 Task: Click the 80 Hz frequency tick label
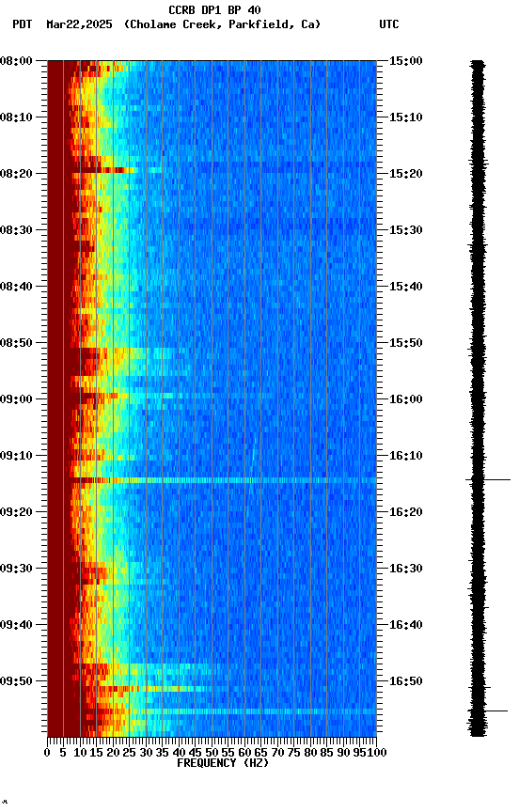tap(310, 753)
